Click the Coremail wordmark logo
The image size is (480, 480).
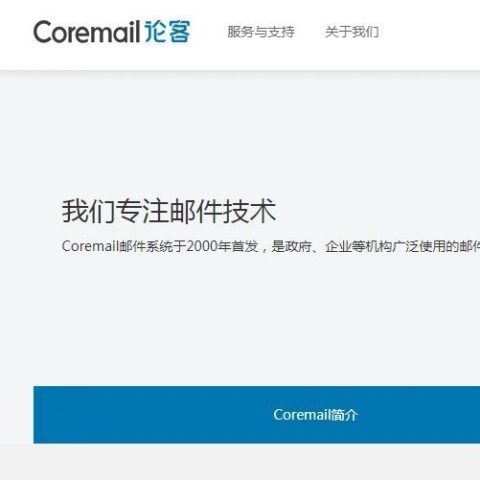click(x=87, y=32)
